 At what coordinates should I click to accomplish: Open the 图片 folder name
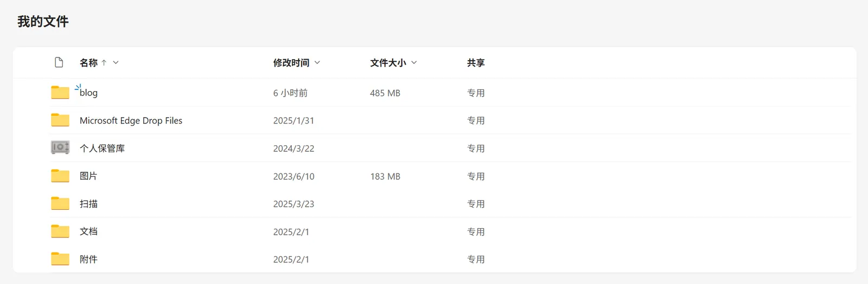point(88,176)
